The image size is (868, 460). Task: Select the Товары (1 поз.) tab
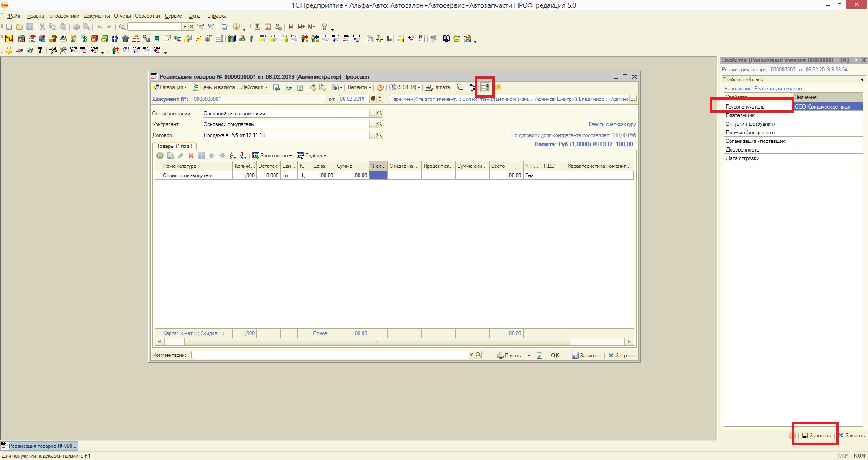pos(175,146)
